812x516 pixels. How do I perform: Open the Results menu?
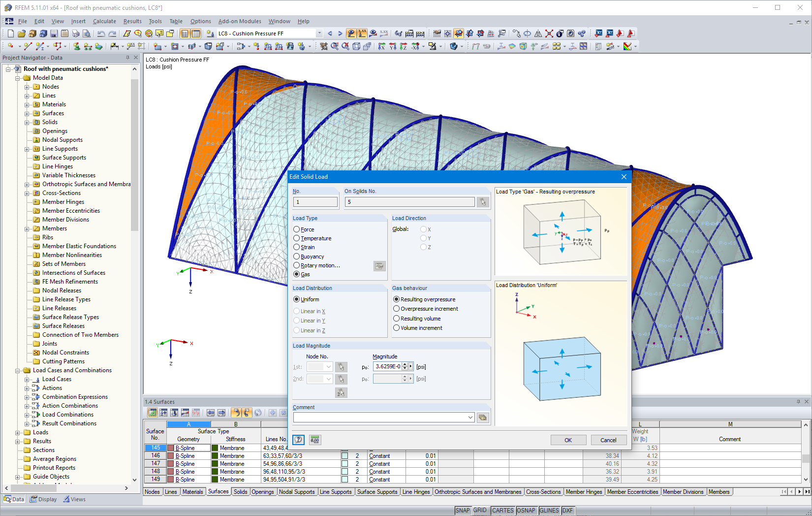[x=132, y=21]
